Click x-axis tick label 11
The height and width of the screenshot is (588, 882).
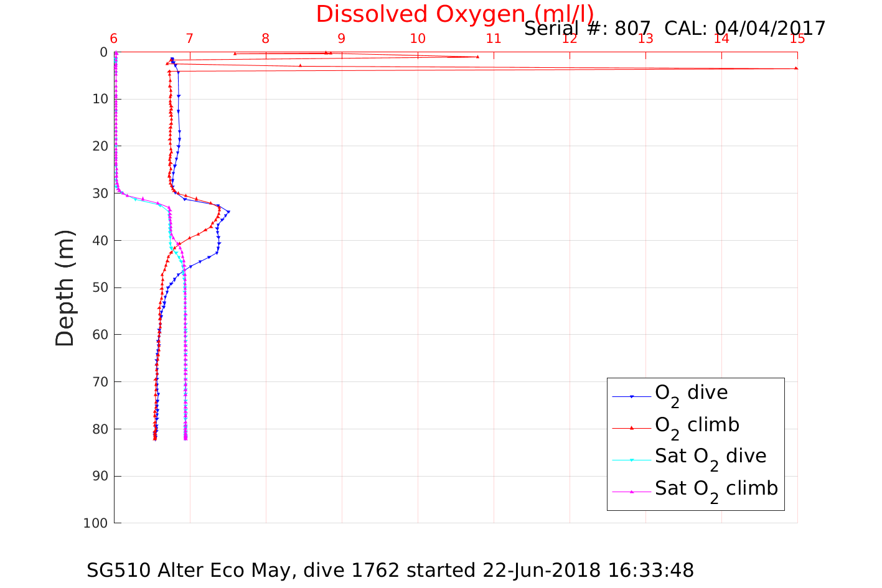494,39
